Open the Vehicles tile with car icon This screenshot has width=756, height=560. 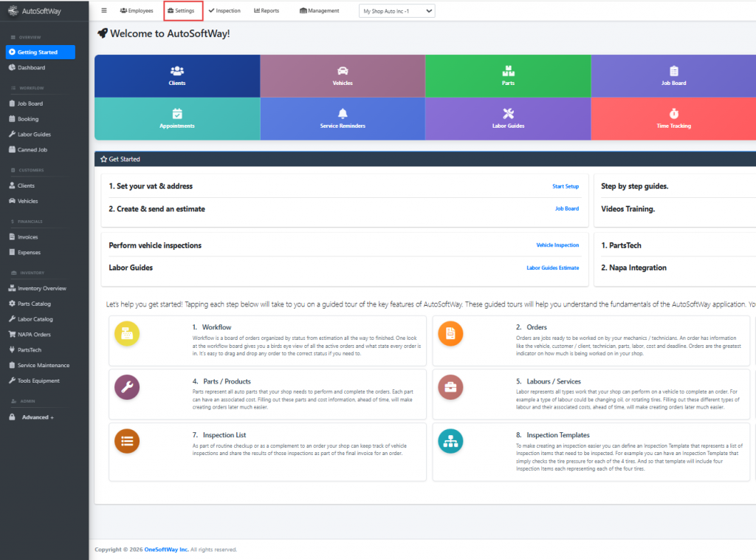[x=343, y=75]
